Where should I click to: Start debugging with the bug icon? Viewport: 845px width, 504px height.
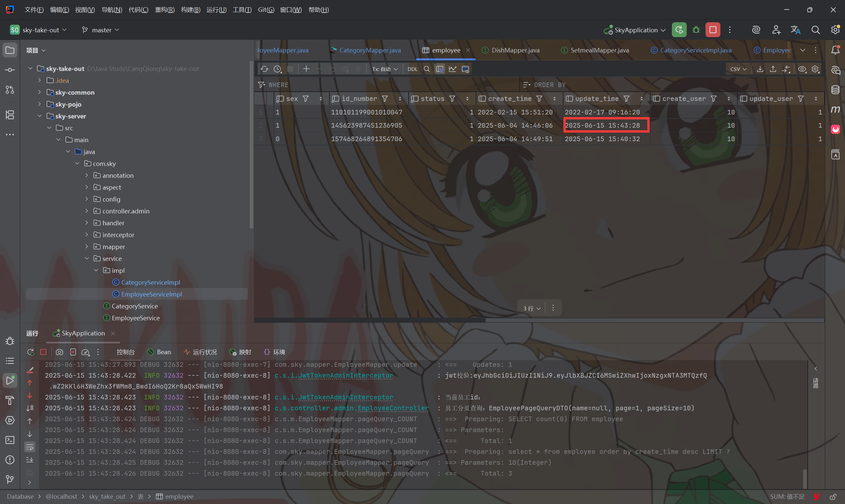point(696,30)
